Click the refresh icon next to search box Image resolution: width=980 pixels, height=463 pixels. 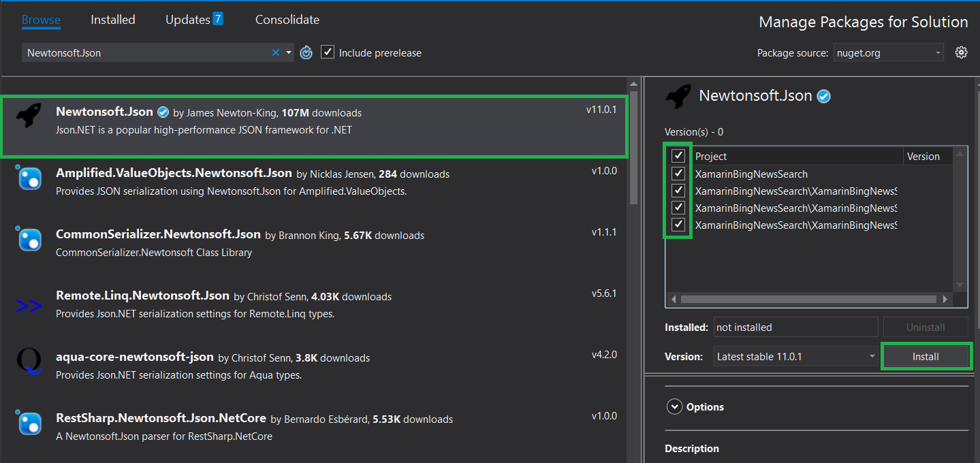click(306, 52)
